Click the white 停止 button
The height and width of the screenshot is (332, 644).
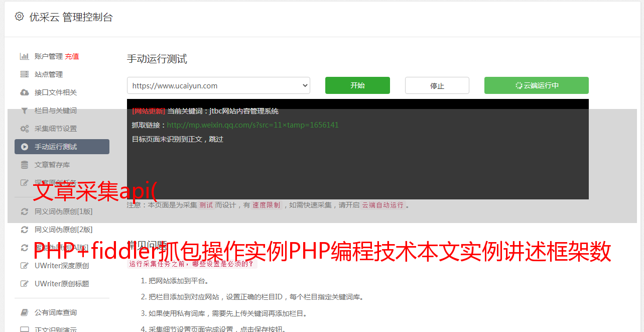point(437,85)
